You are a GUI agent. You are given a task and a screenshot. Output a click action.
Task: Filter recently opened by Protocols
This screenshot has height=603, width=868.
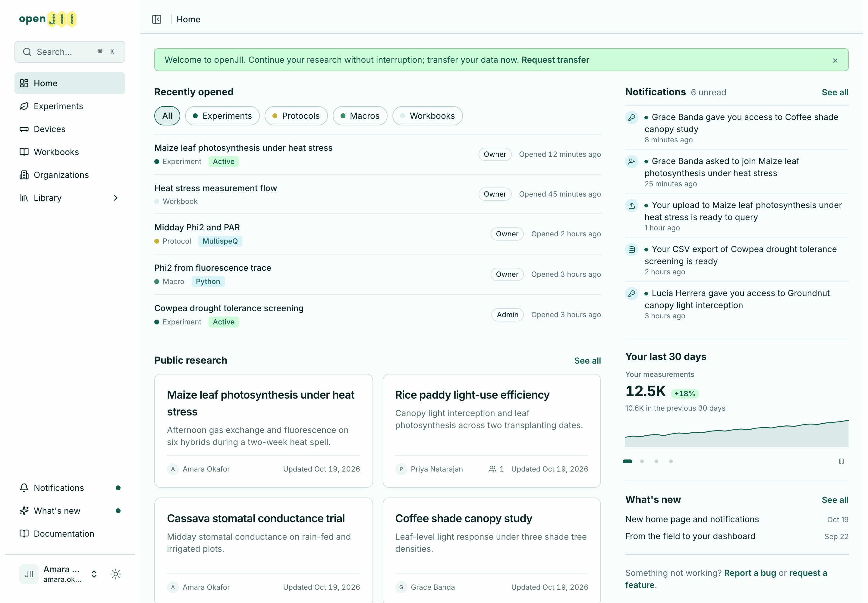click(x=296, y=115)
